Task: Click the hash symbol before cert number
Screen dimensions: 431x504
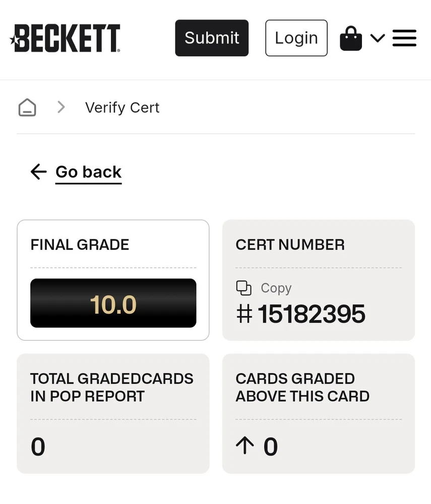Action: tap(244, 314)
